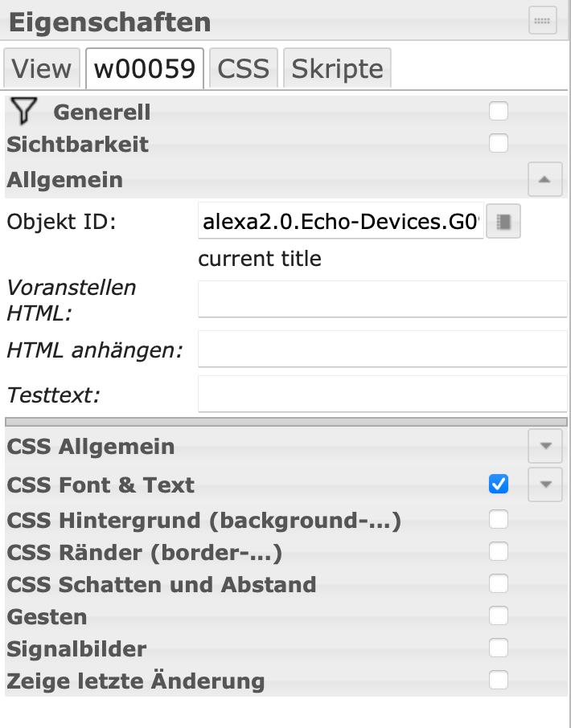Enable the CSS Ränder (border-...) checkbox
This screenshot has width=571, height=728.
pos(499,551)
